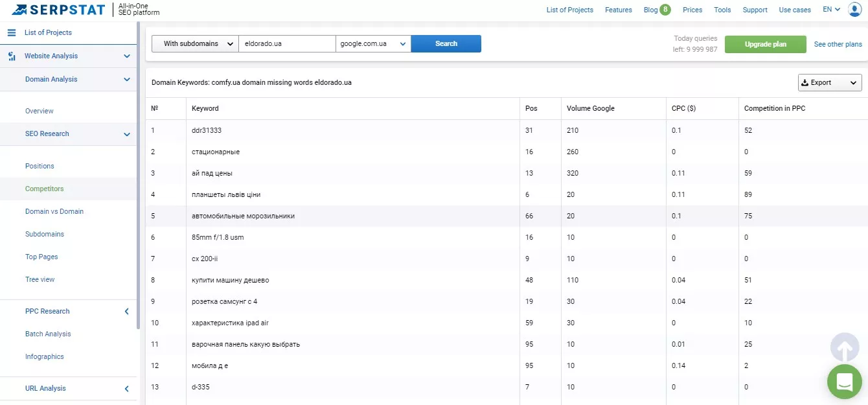Open the green chat support widget
Screen dimensions: 868x405
coord(845,382)
